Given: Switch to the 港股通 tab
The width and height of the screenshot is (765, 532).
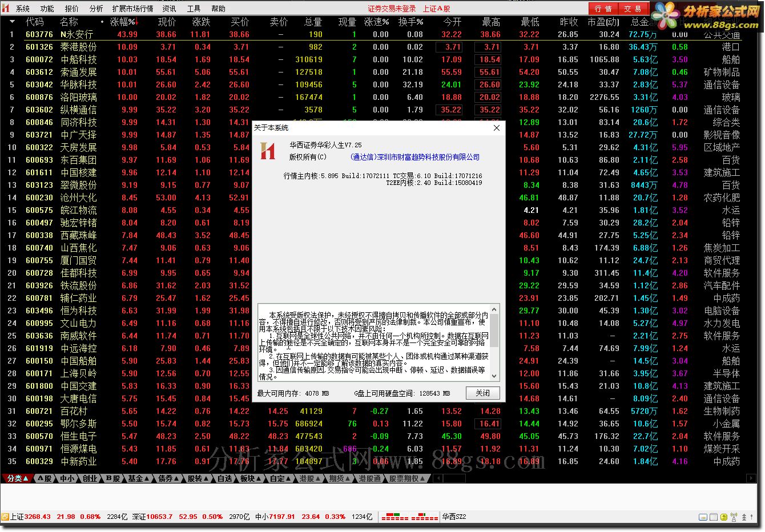Looking at the screenshot, I should (369, 478).
